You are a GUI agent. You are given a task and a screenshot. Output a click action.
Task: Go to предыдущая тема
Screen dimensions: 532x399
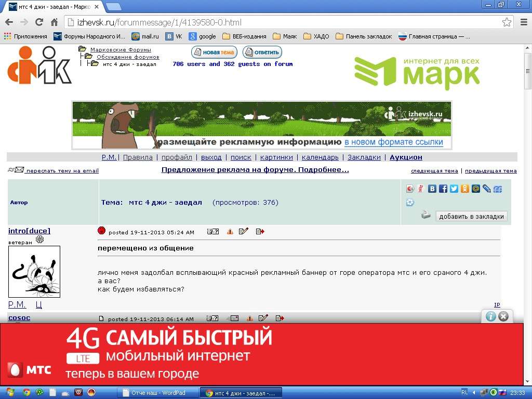coord(490,170)
